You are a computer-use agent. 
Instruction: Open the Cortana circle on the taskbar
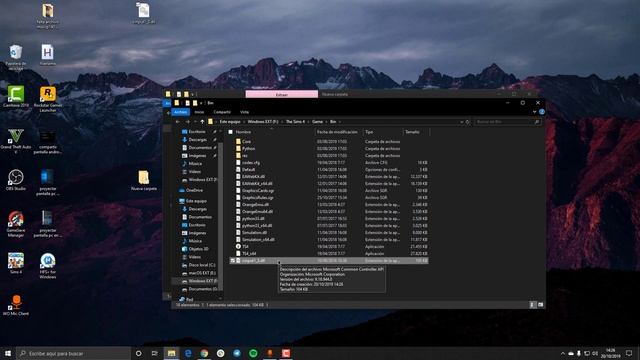pos(138,353)
